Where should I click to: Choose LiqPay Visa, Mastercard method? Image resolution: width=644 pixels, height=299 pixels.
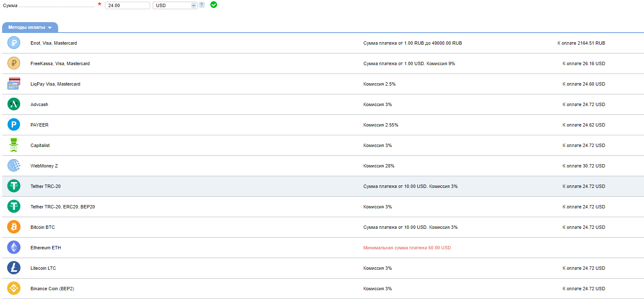pos(55,84)
